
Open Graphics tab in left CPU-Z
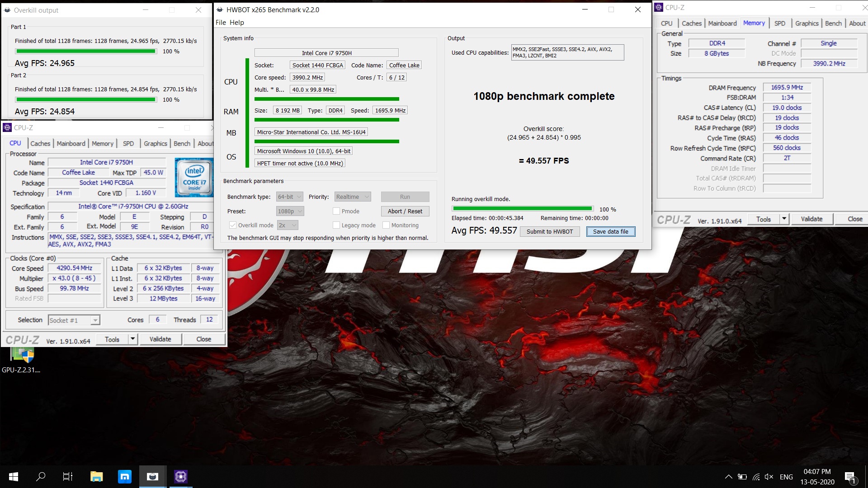pyautogui.click(x=156, y=143)
